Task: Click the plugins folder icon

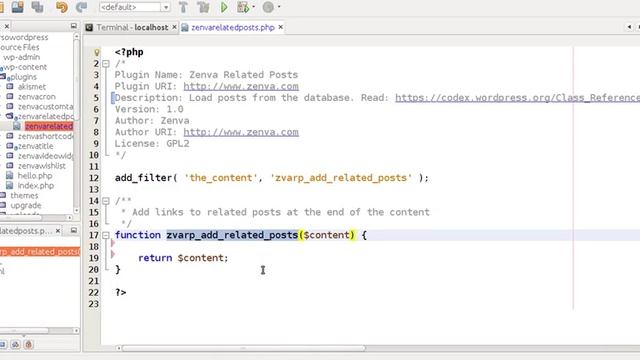Action: click(x=3, y=77)
